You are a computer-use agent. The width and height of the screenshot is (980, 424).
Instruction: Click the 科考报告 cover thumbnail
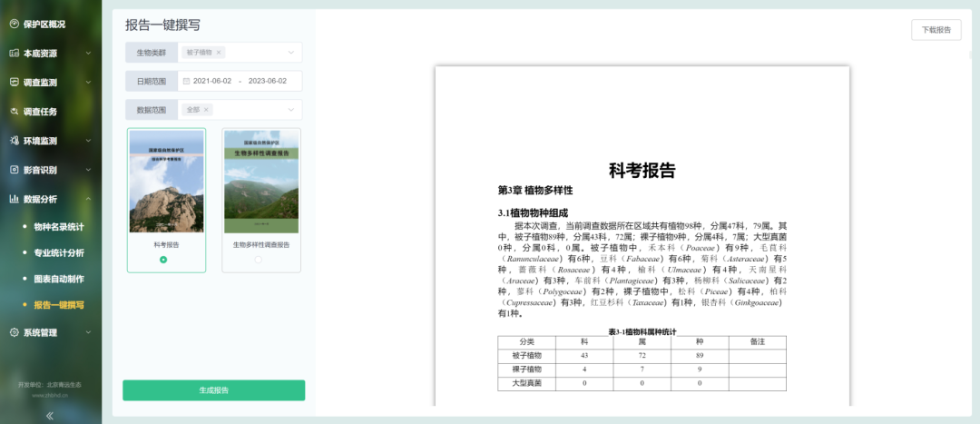click(166, 182)
